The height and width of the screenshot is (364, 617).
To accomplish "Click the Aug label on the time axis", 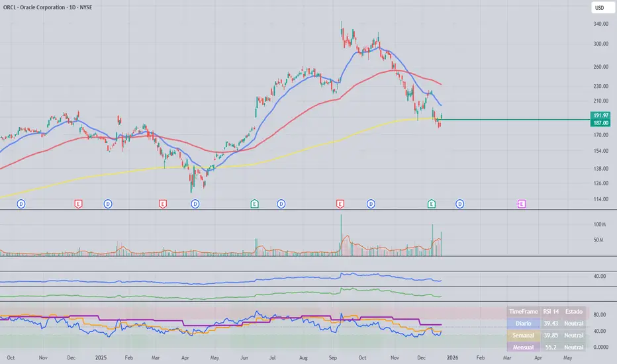I will point(303,357).
